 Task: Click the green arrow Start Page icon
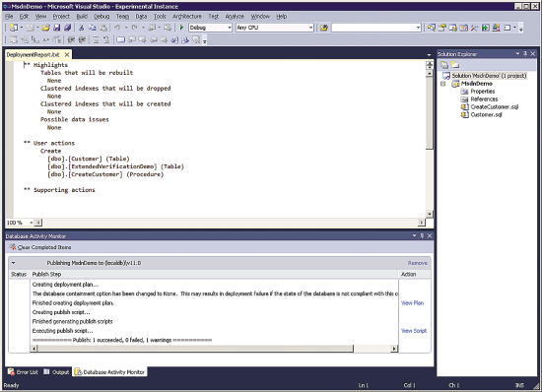click(486, 28)
